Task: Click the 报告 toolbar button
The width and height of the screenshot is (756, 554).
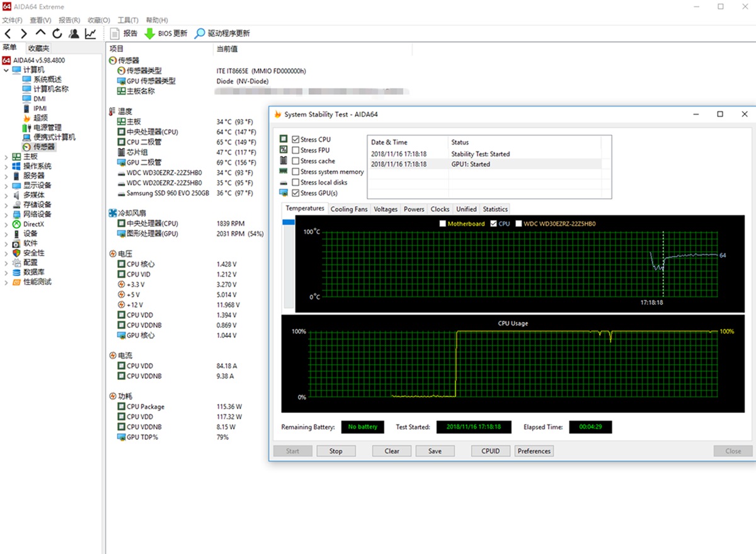Action: [123, 33]
